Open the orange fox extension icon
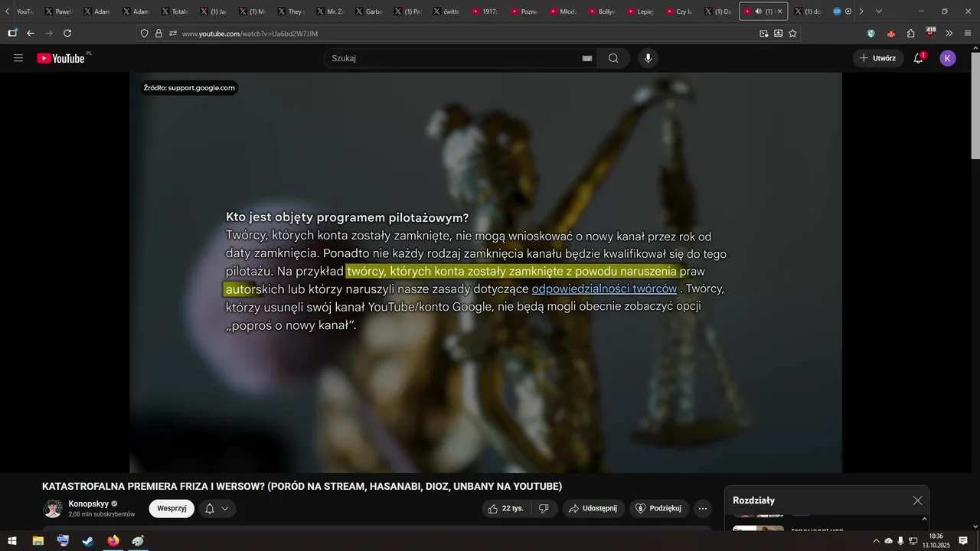This screenshot has height=551, width=980. pos(890,34)
